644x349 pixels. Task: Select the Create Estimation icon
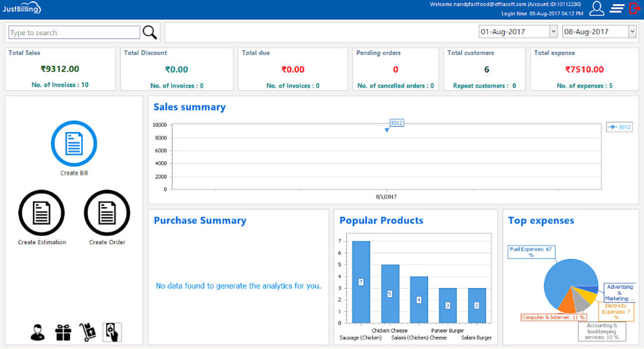point(42,212)
